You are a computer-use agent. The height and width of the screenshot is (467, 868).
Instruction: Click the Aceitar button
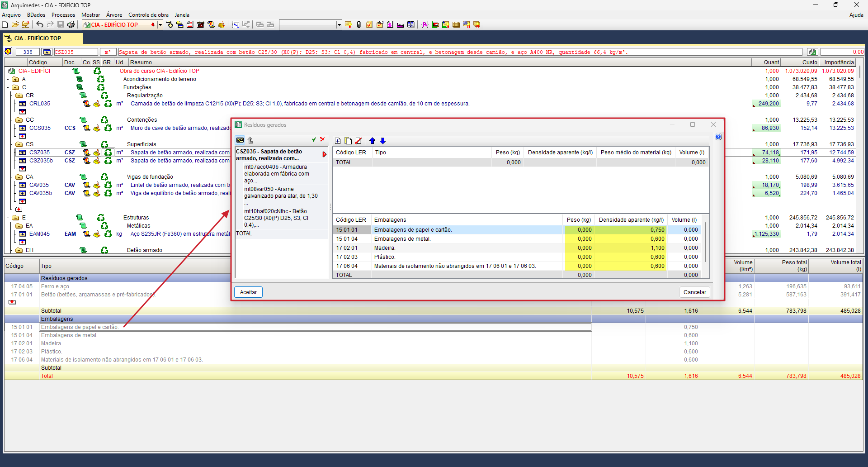[x=248, y=292]
